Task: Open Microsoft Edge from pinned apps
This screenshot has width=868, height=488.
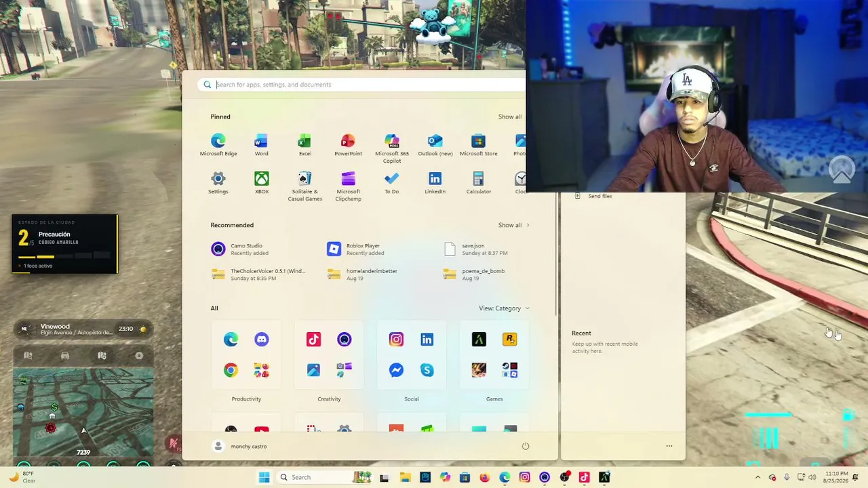Action: (218, 145)
